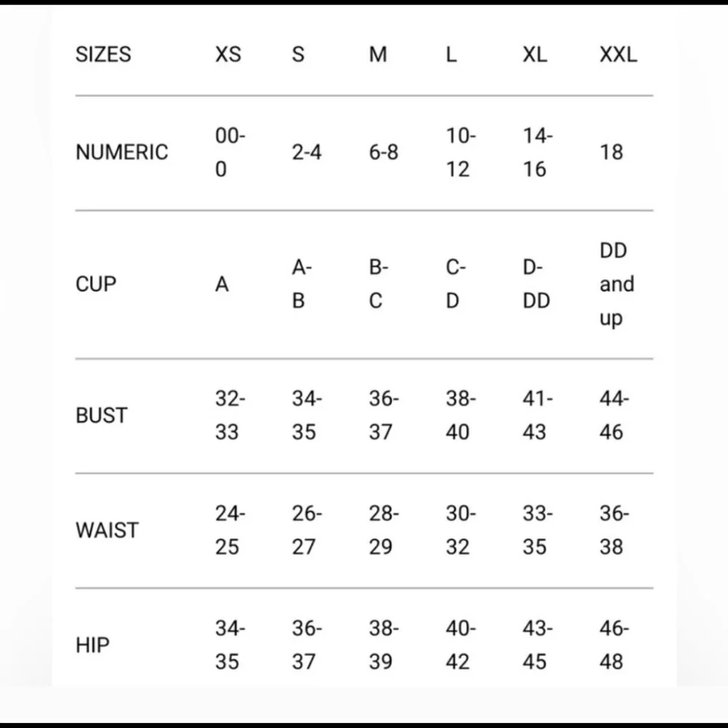728x728 pixels.
Task: Select the 6-8 numeric size cell
Action: (384, 152)
